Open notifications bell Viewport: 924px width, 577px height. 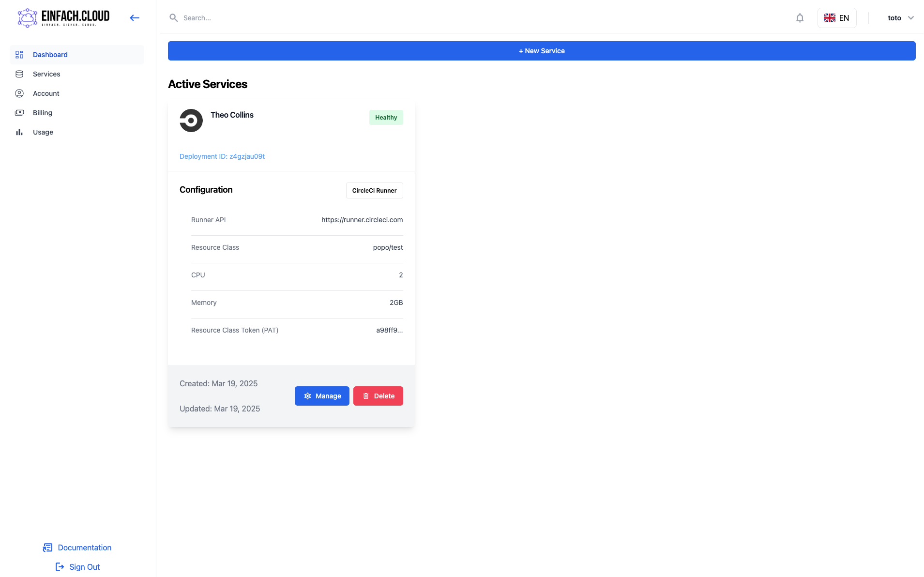pos(800,18)
